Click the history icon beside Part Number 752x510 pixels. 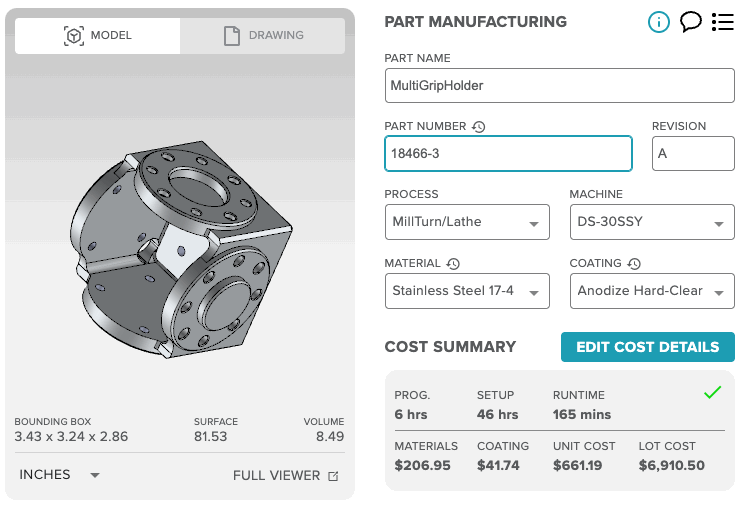click(479, 127)
